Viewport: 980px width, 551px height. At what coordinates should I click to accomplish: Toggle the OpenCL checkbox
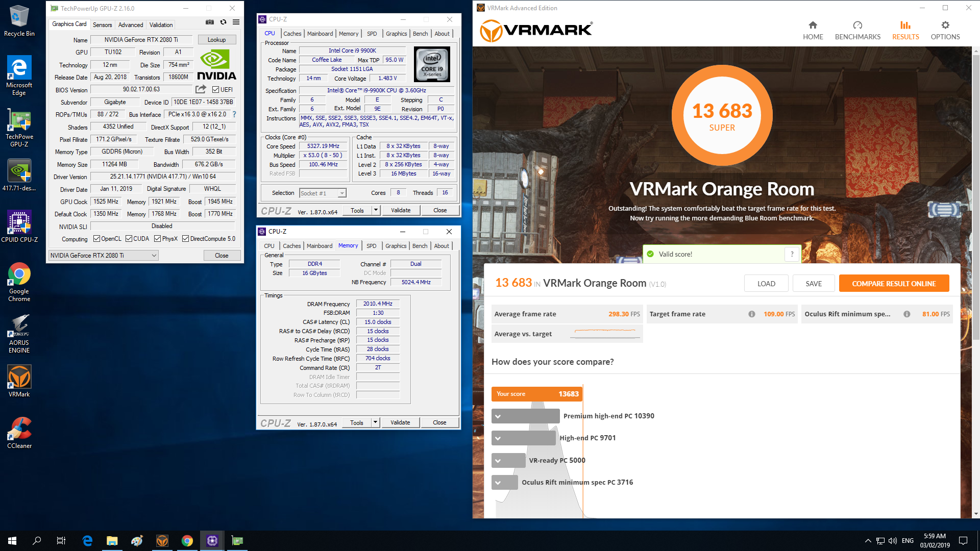point(96,239)
